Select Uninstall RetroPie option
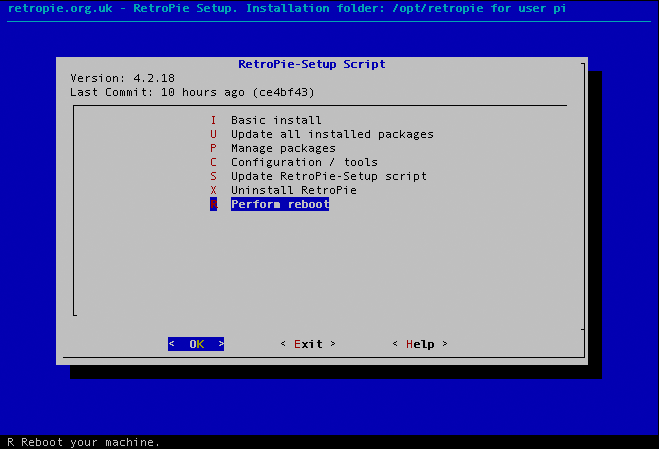Image resolution: width=659 pixels, height=449 pixels. click(283, 190)
